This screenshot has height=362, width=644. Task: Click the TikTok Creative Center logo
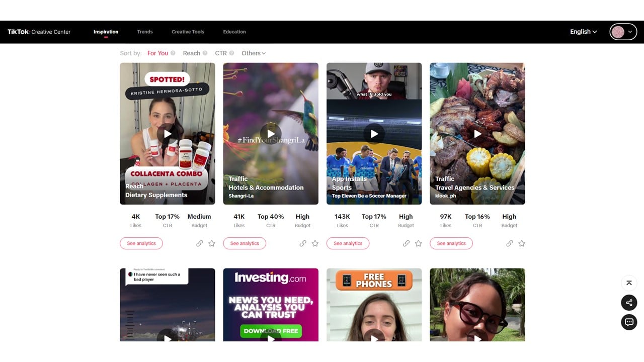(x=39, y=32)
